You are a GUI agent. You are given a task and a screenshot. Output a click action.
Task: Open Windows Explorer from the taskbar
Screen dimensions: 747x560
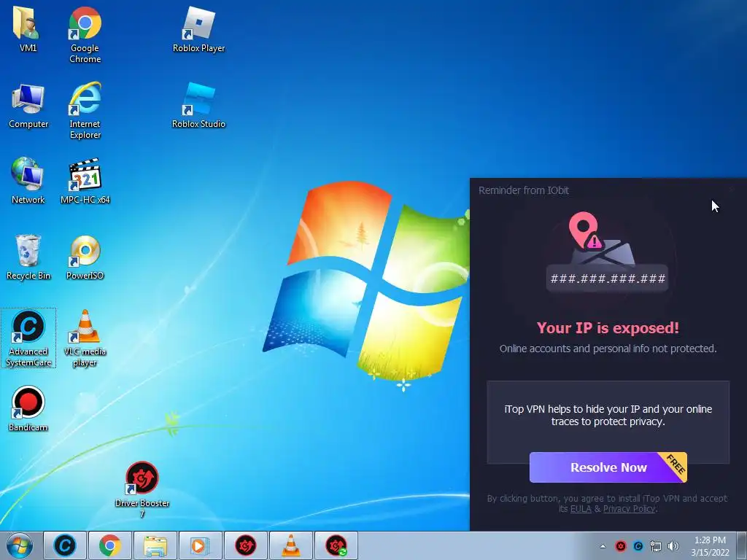click(x=155, y=545)
